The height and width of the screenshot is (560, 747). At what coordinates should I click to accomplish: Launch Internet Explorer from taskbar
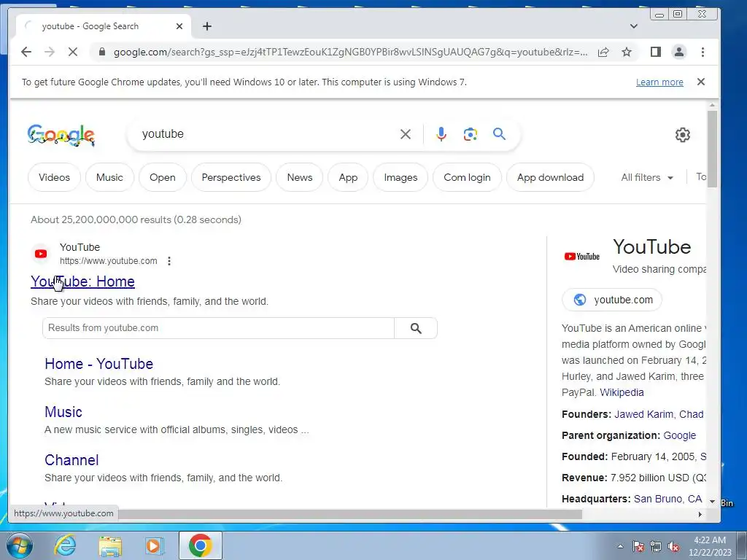click(65, 545)
